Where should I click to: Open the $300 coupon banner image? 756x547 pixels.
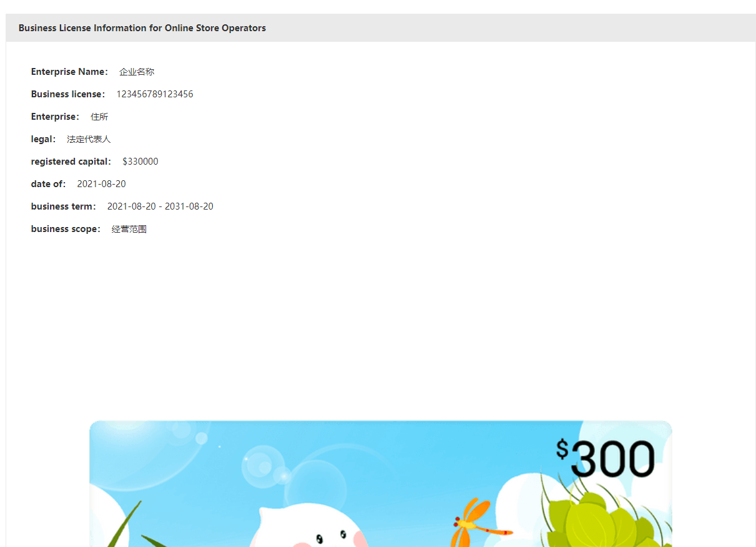coord(381,484)
